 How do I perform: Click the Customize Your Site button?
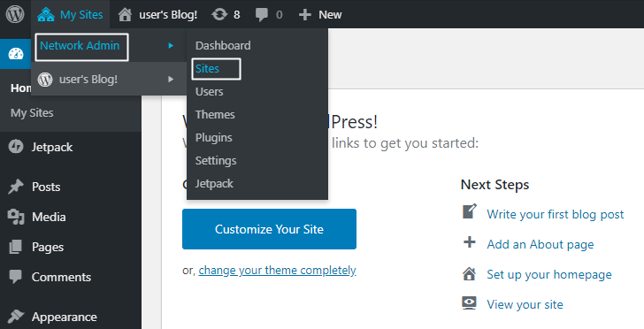click(269, 229)
